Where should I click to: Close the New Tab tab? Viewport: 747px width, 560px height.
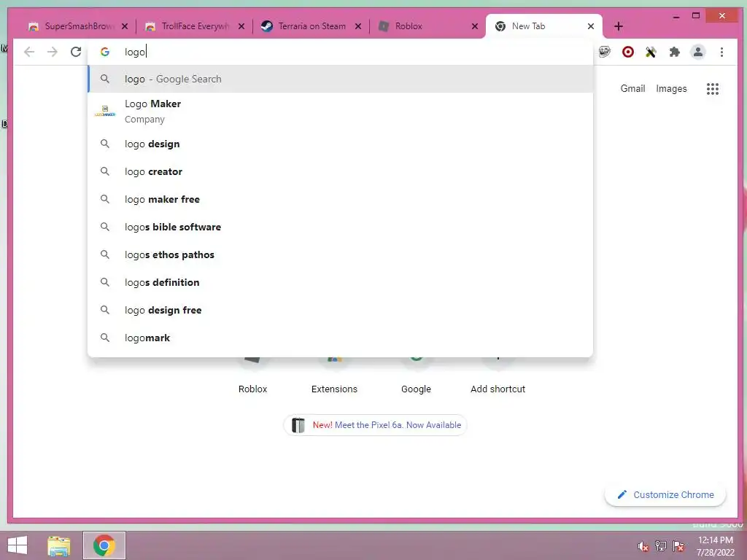pos(591,26)
